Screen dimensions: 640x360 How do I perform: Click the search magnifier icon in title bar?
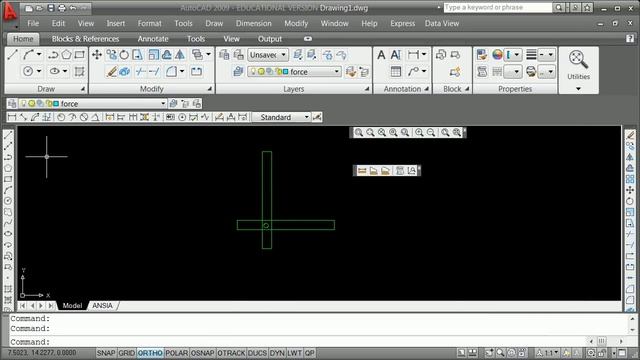click(559, 7)
